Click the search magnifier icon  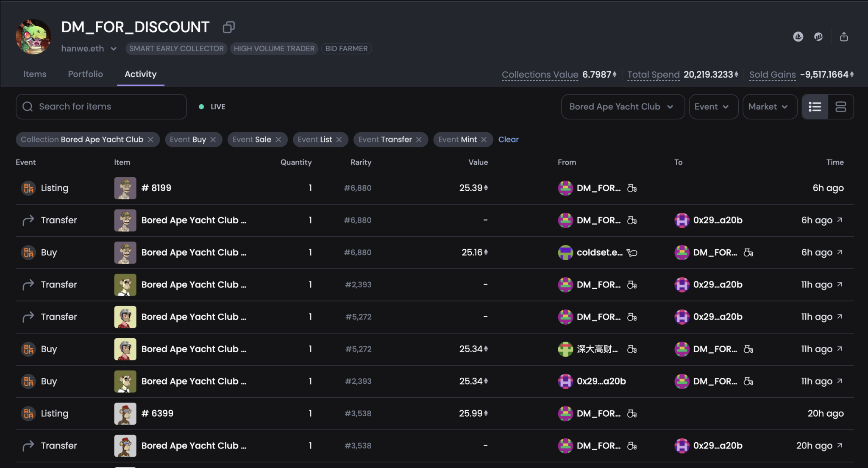click(28, 107)
